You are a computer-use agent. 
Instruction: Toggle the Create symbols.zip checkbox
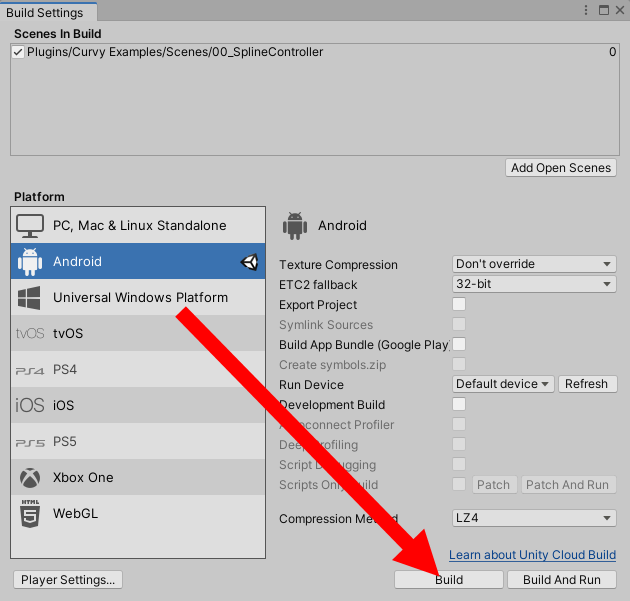click(x=459, y=364)
